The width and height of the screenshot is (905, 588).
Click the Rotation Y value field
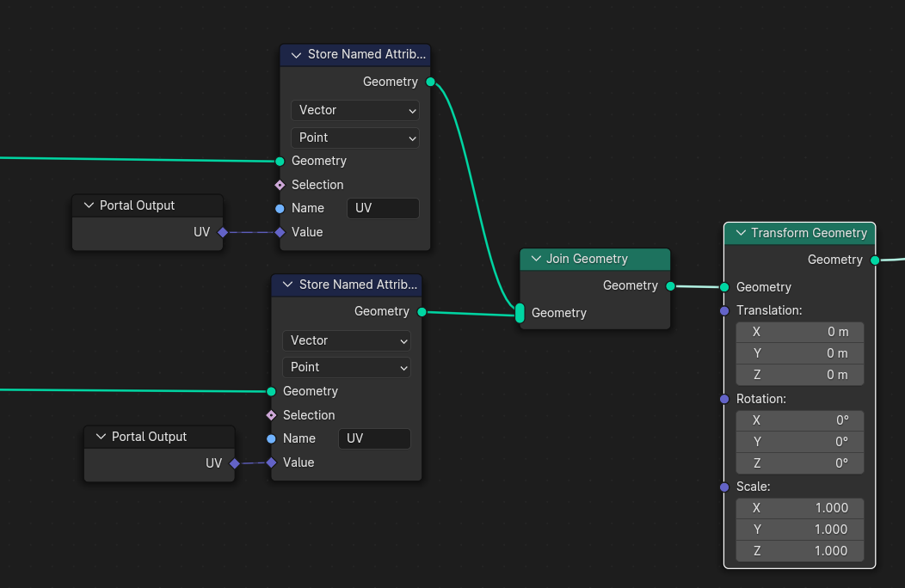coord(800,442)
